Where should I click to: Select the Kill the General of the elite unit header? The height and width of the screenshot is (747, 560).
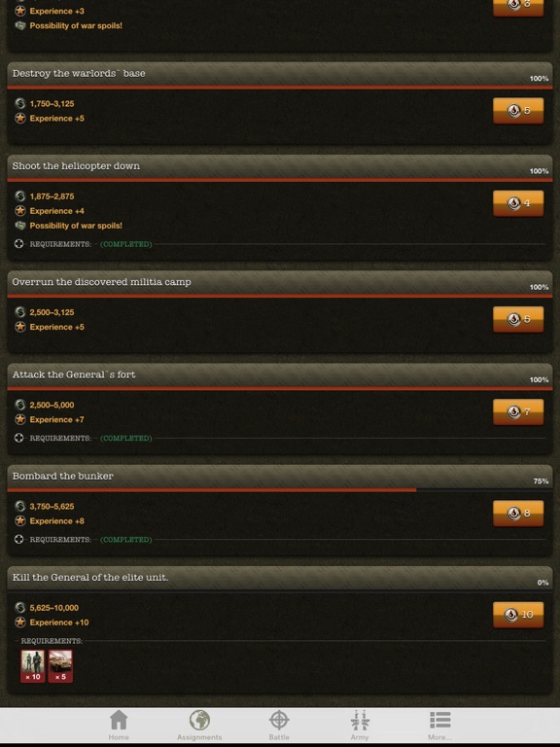point(280,578)
